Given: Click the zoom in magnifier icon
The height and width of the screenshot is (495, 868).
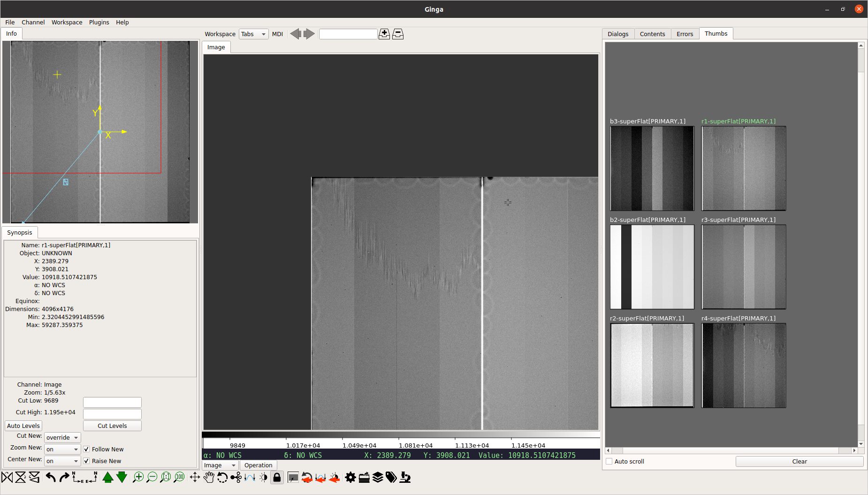Looking at the screenshot, I should pyautogui.click(x=138, y=478).
